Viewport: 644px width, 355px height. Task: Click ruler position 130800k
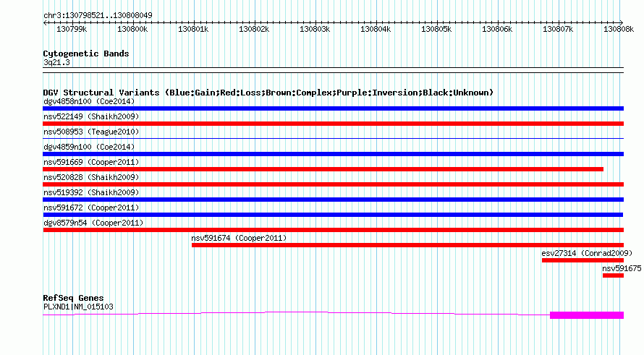click(x=132, y=29)
